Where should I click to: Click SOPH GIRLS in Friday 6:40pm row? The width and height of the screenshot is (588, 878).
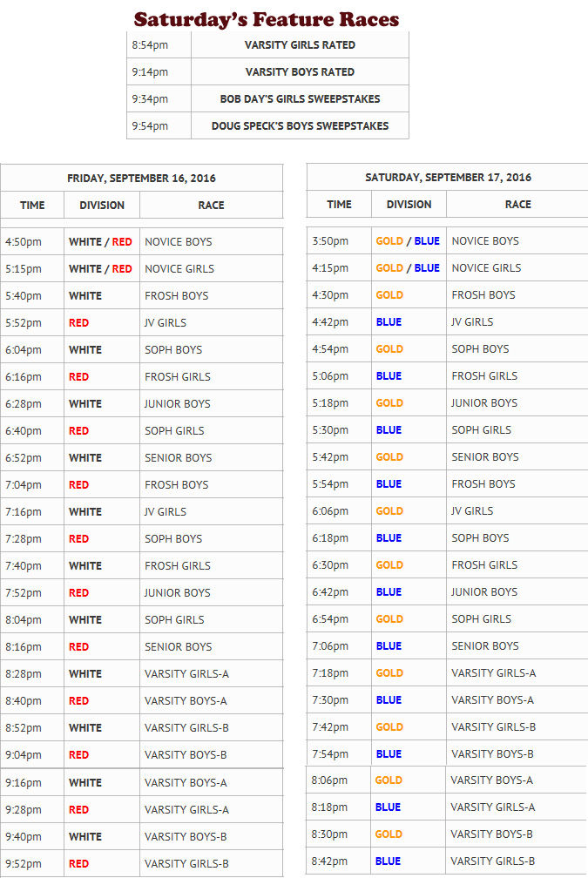tap(174, 430)
